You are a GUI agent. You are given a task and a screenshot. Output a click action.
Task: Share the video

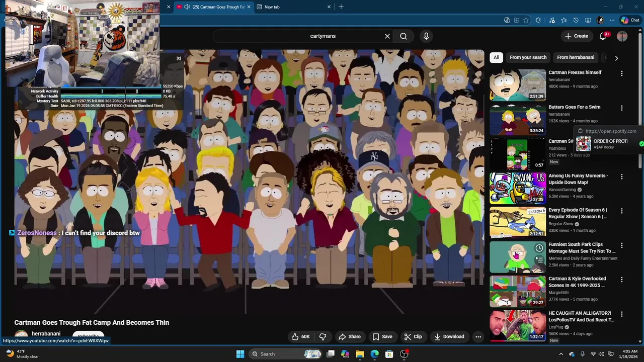(x=350, y=336)
